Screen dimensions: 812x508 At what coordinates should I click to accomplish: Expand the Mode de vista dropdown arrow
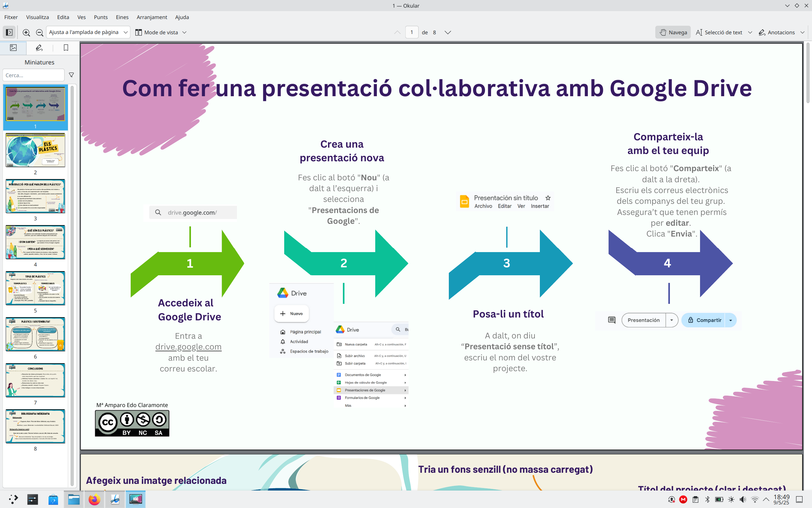[184, 32]
